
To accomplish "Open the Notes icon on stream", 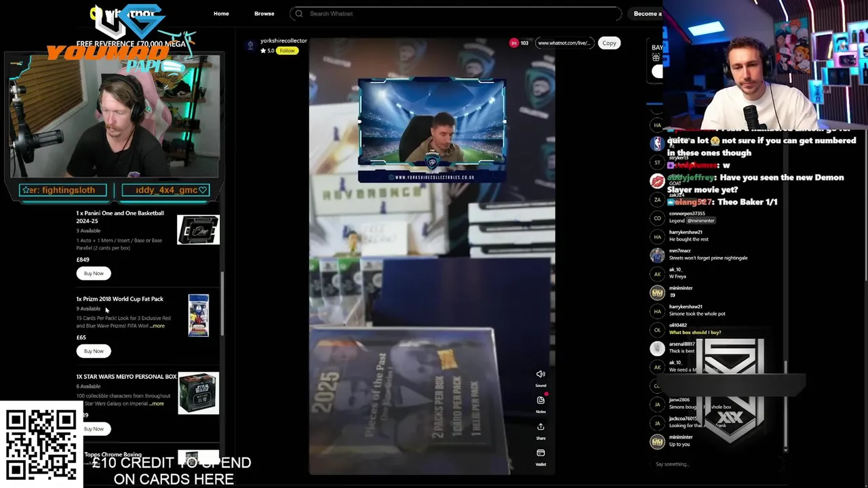I will click(x=540, y=400).
